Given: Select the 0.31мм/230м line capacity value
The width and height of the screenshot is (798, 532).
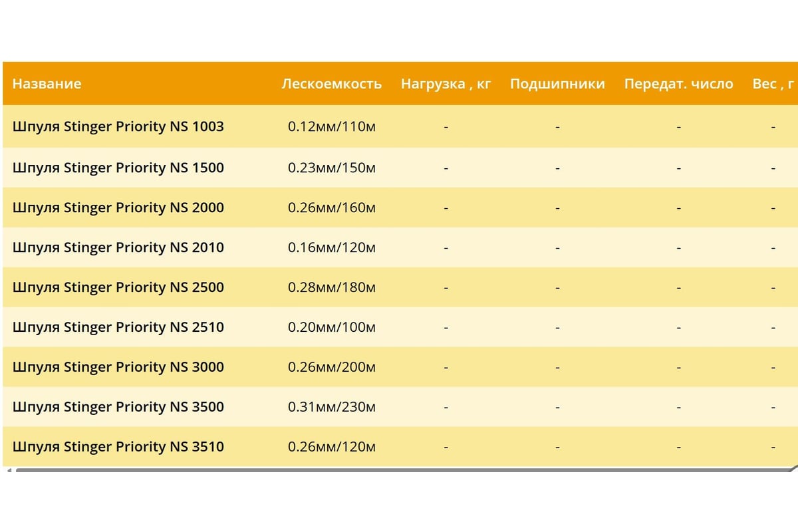Looking at the screenshot, I should 331,407.
